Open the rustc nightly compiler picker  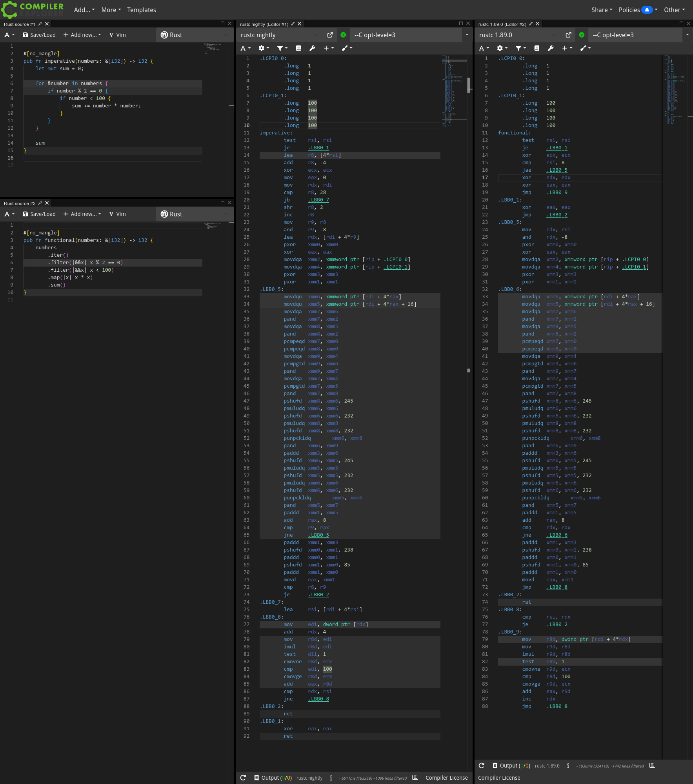pos(280,35)
